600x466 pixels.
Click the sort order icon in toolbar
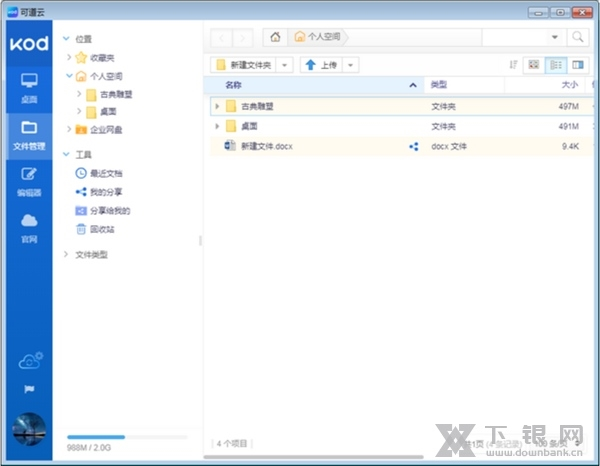tap(513, 65)
